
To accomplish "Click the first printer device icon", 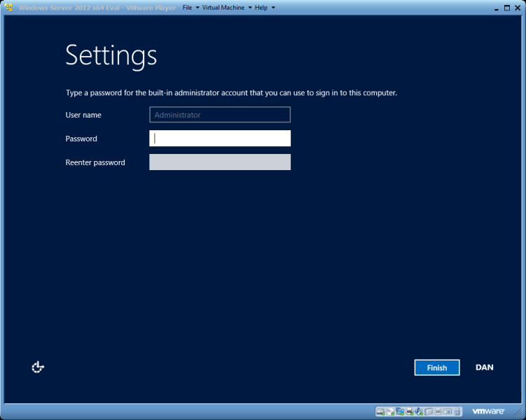I will (410, 412).
